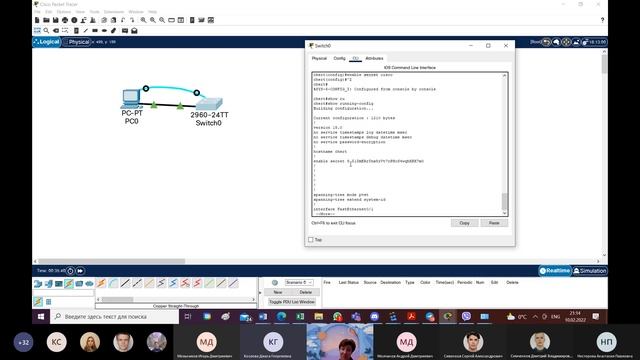
Task: Choose the Place Note tool
Action: pyautogui.click(x=76, y=31)
